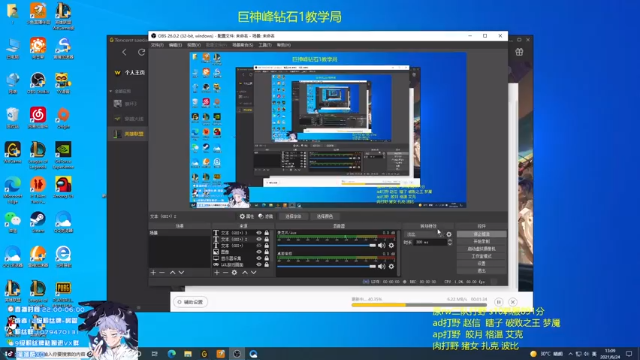Image resolution: width=640 pixels, height=360 pixels.
Task: Open the fifth menu in the OBS menu bar
Action: [x=242, y=45]
